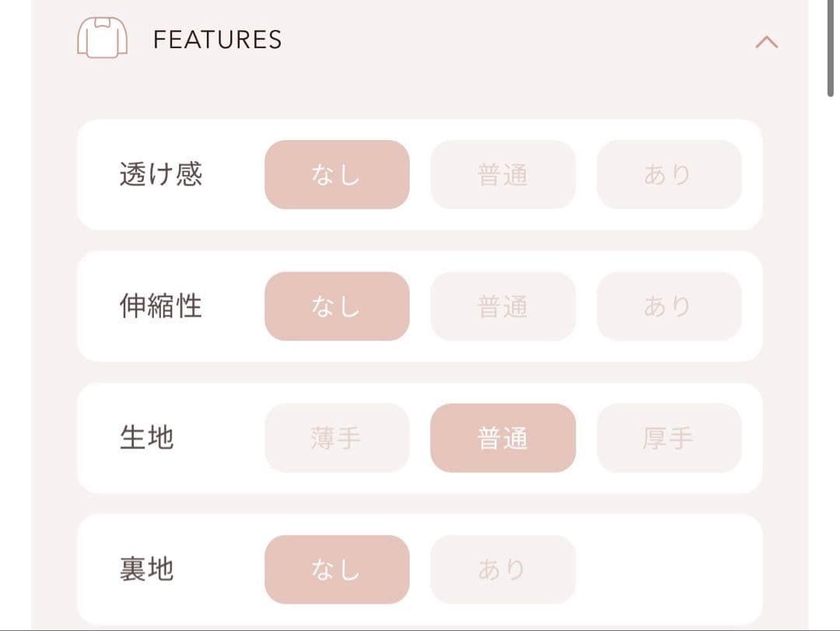Click the page scrollbar thumb
Viewport: 840px width, 631px height.
point(831,47)
